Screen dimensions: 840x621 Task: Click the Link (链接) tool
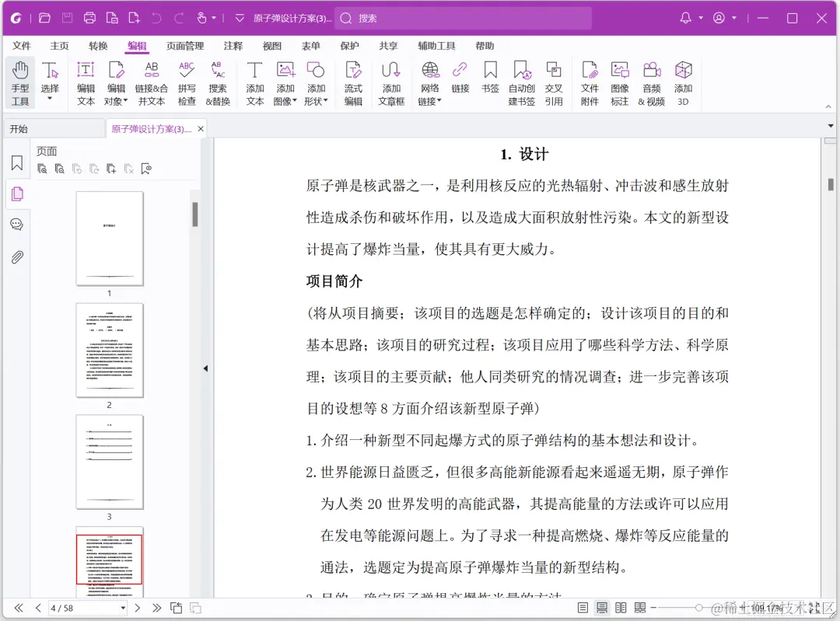click(460, 78)
